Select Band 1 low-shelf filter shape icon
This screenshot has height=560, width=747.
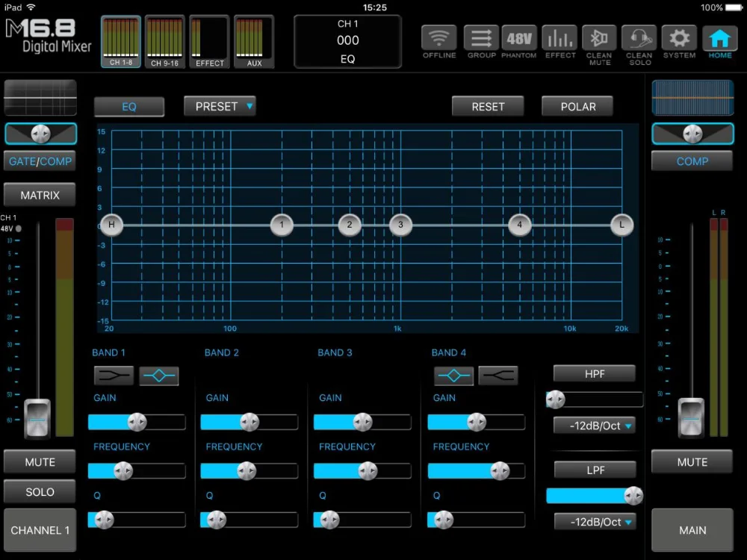coord(114,376)
